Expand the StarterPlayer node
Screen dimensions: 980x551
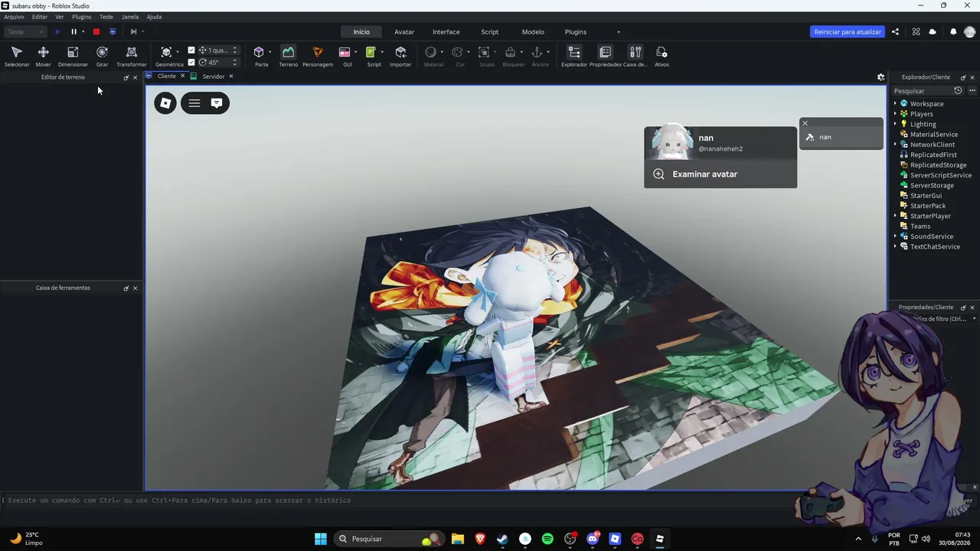click(x=895, y=216)
